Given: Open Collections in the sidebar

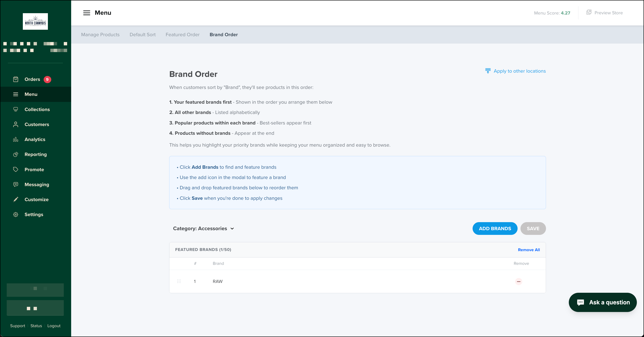Looking at the screenshot, I should tap(36, 109).
